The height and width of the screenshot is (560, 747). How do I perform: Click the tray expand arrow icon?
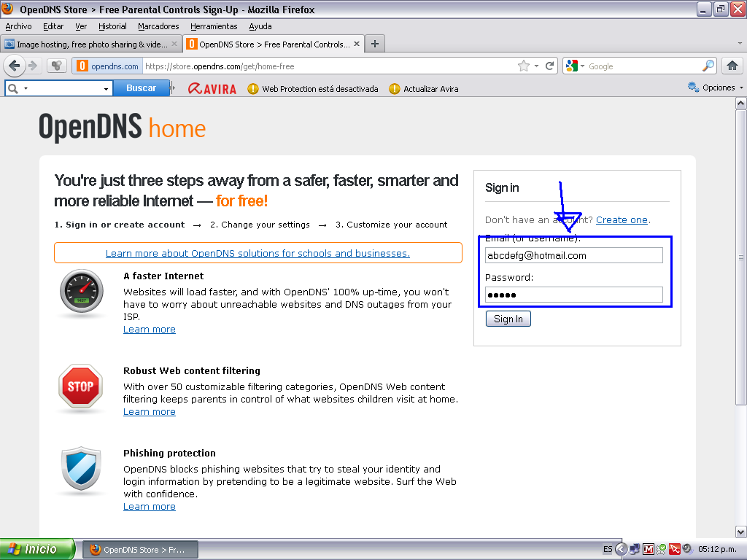621,549
